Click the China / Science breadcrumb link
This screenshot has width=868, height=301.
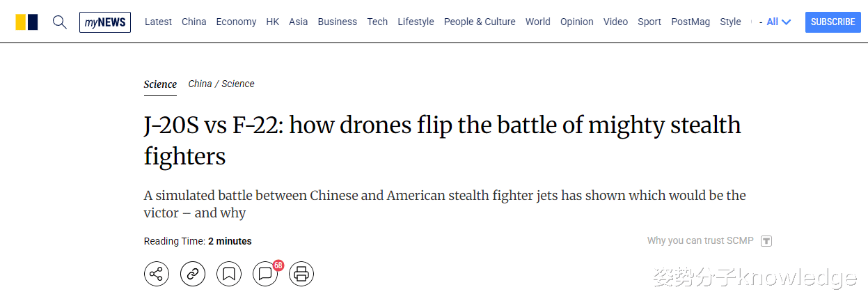pos(221,84)
